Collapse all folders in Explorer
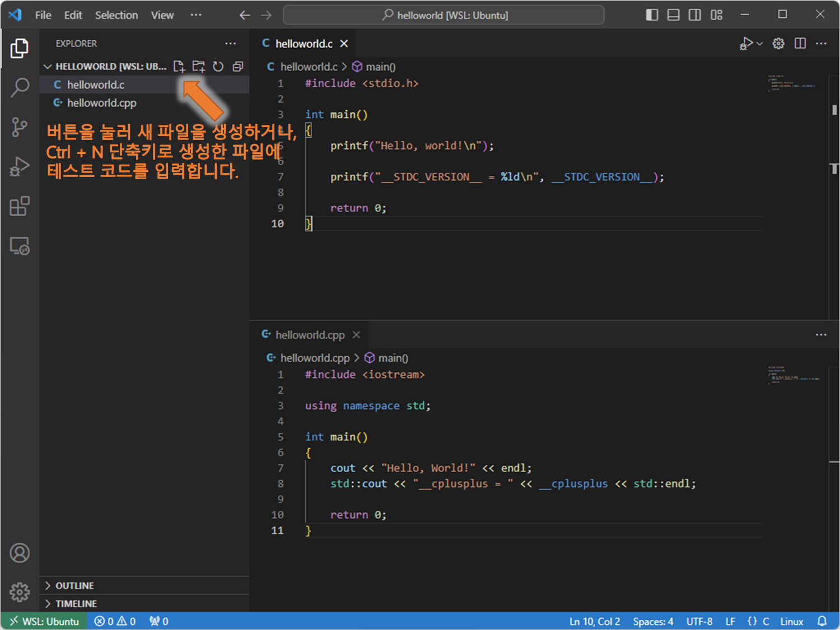 (238, 67)
